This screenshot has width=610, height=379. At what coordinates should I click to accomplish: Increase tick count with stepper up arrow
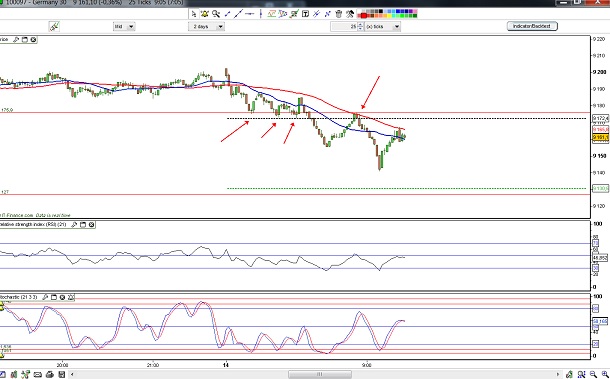[x=360, y=25]
